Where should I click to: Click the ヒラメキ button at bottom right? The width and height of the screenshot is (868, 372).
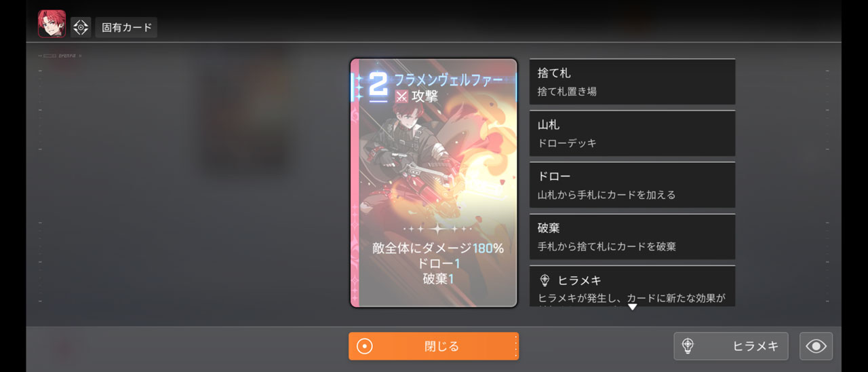[731, 346]
